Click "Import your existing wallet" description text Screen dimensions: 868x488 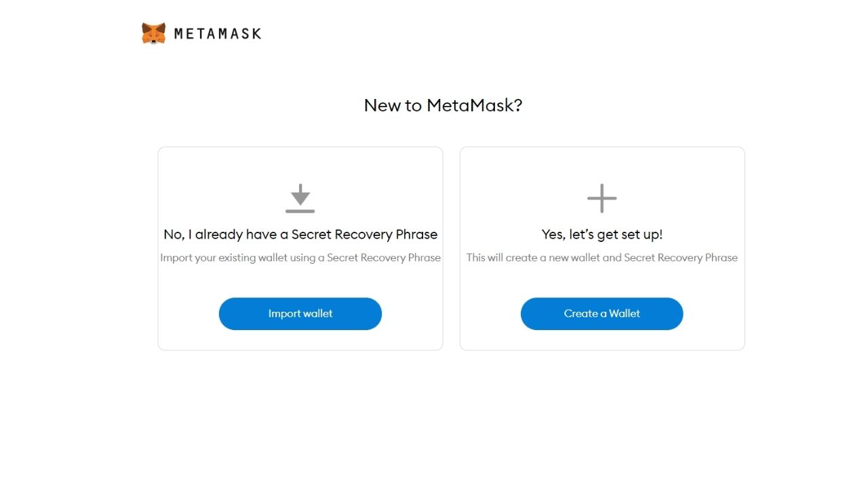(300, 258)
